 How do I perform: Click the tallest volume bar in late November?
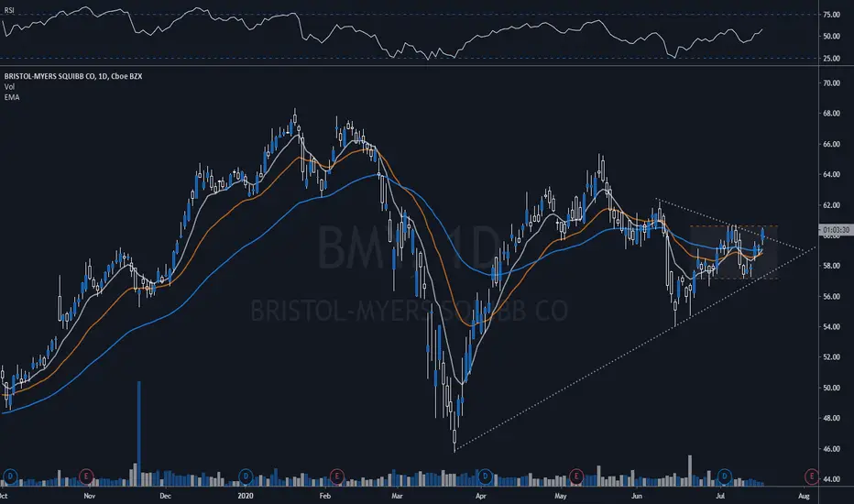coord(139,433)
